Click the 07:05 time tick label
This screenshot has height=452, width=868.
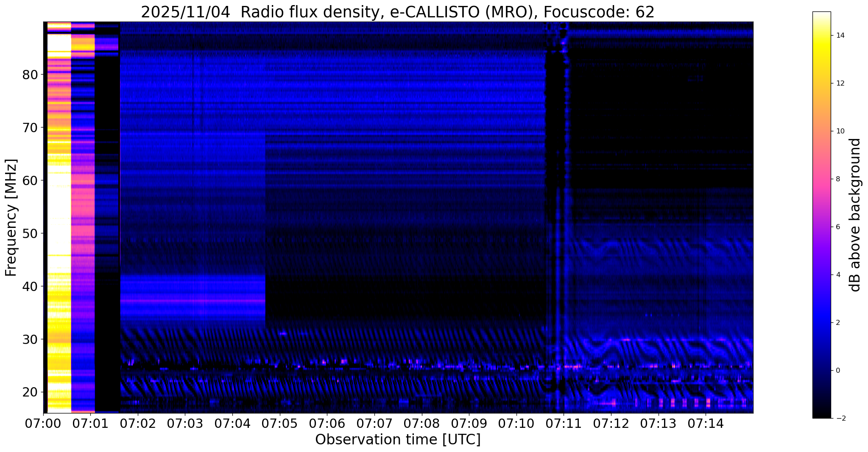pyautogui.click(x=280, y=423)
